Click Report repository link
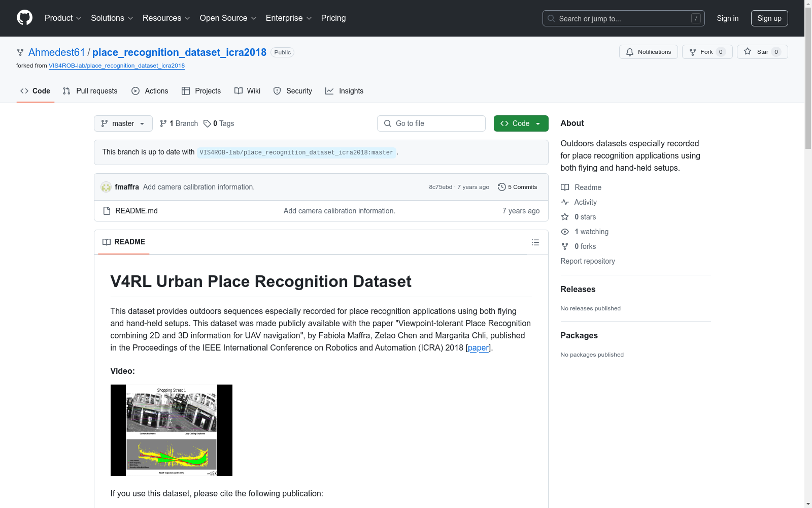812x508 pixels. coord(588,261)
